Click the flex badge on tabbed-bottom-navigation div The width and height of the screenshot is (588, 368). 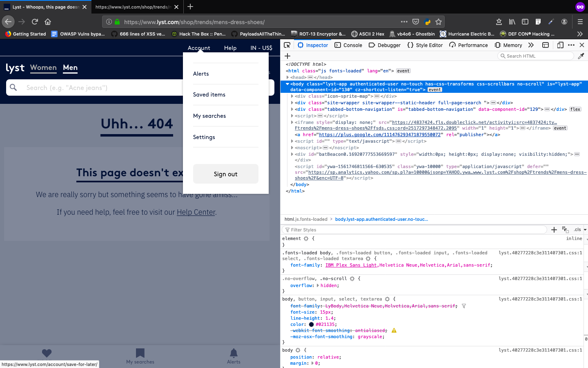coord(575,109)
